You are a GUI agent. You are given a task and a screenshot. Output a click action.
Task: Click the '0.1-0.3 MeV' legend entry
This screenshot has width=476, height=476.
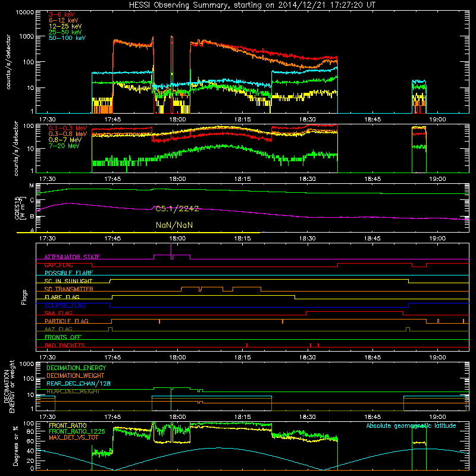click(x=68, y=128)
